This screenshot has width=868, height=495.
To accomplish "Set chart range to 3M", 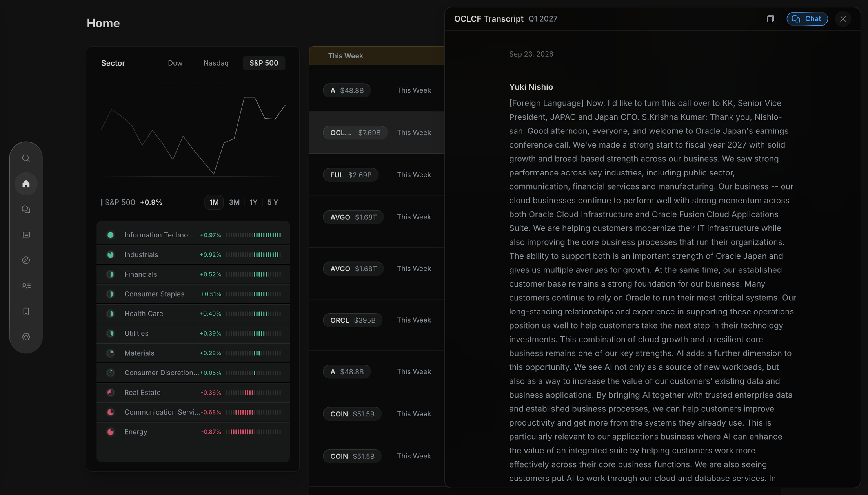I will click(x=234, y=202).
